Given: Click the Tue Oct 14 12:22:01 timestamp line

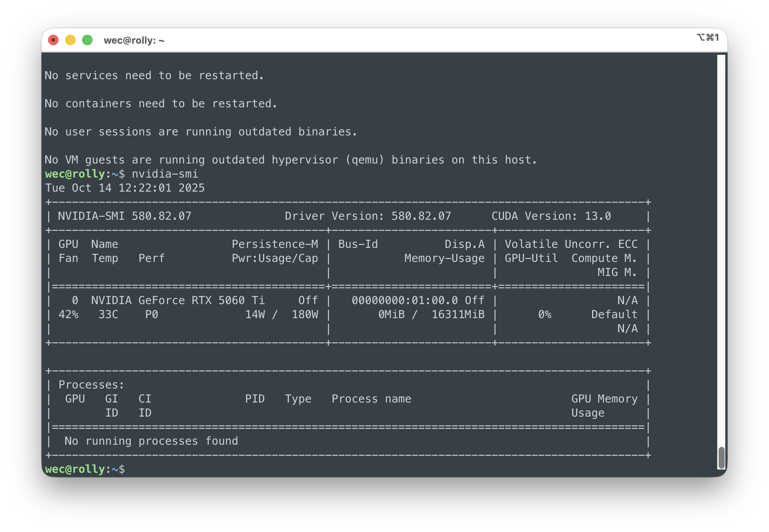Looking at the screenshot, I should point(125,188).
